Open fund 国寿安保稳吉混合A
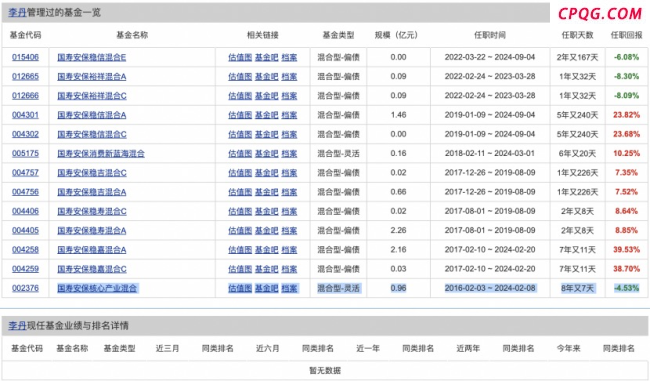The image size is (650, 381). (92, 192)
